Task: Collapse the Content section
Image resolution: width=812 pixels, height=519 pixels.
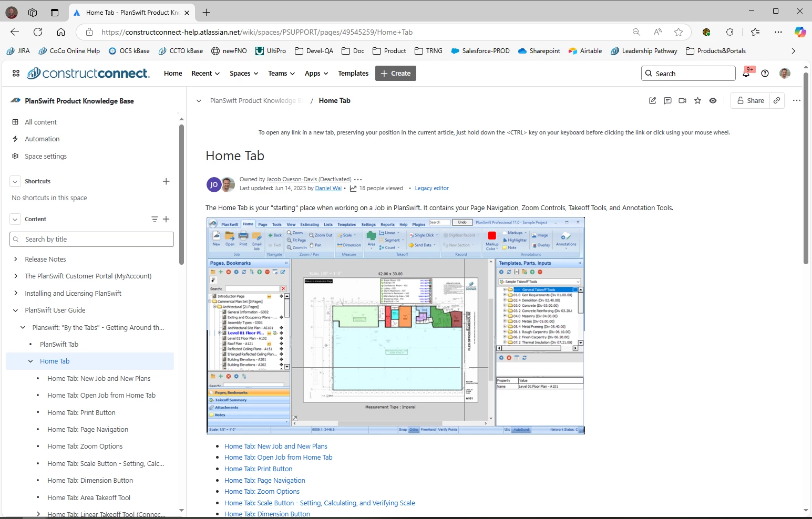Action: pos(15,219)
